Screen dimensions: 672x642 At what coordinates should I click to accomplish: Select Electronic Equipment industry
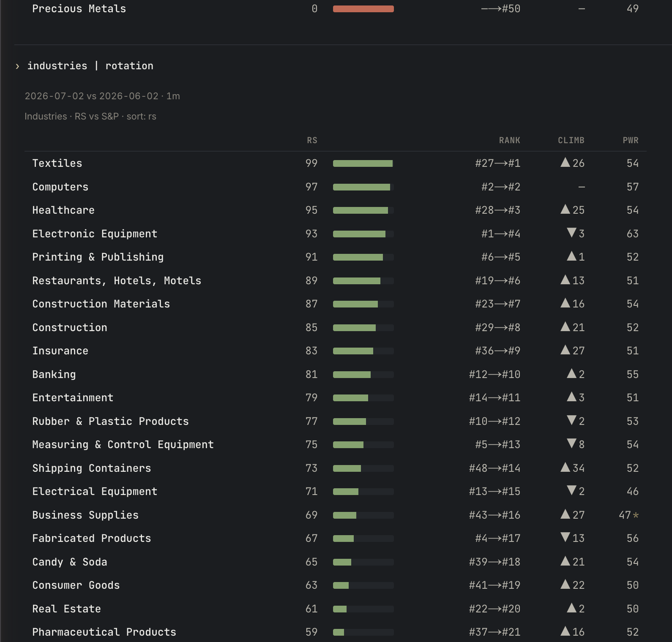click(95, 234)
